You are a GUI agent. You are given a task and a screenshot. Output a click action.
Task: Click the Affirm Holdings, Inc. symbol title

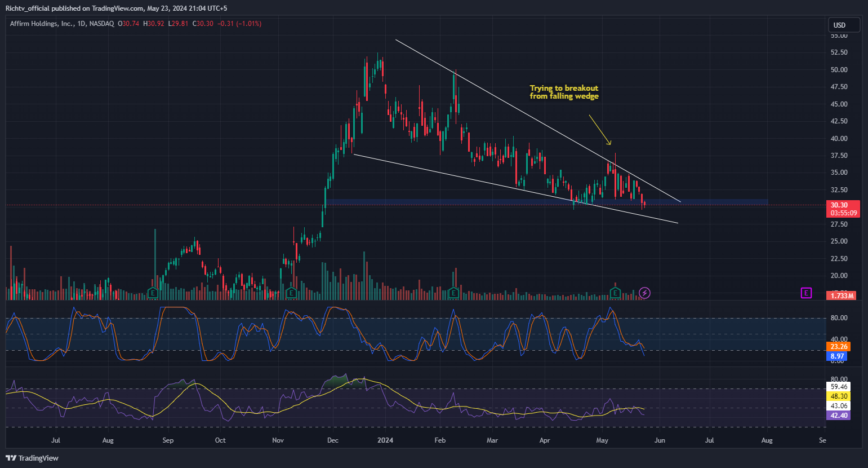(x=42, y=24)
